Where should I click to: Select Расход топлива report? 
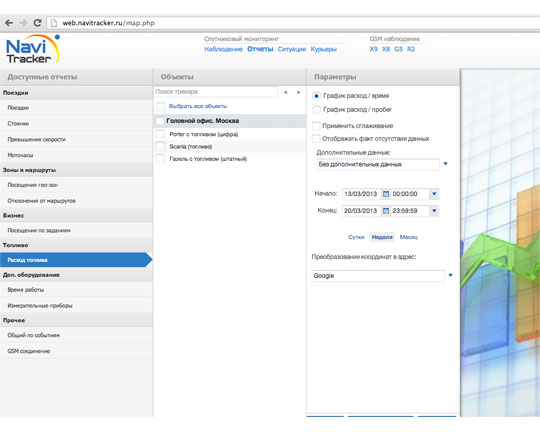pos(76,260)
